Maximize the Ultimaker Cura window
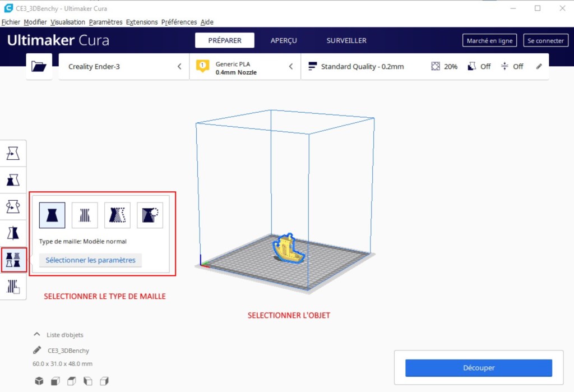This screenshot has height=392, width=574. [x=538, y=8]
